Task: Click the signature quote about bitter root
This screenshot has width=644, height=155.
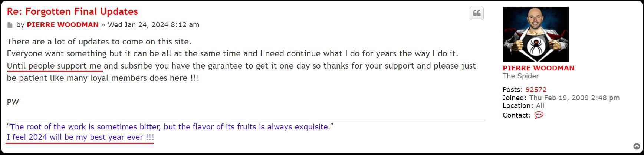Action: coord(170,127)
